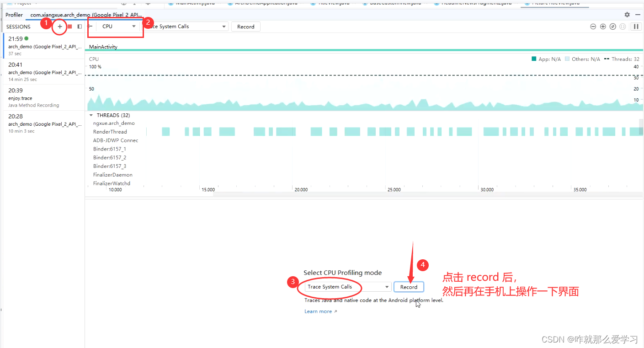Click the App: N/A legend entry
Image resolution: width=644 pixels, height=348 pixels.
(x=546, y=59)
